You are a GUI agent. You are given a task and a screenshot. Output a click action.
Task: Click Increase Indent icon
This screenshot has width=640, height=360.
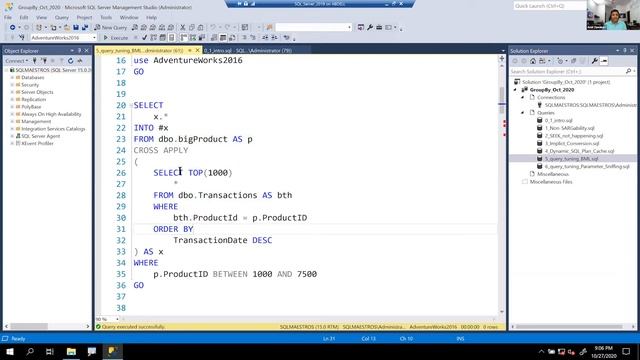coord(274,38)
